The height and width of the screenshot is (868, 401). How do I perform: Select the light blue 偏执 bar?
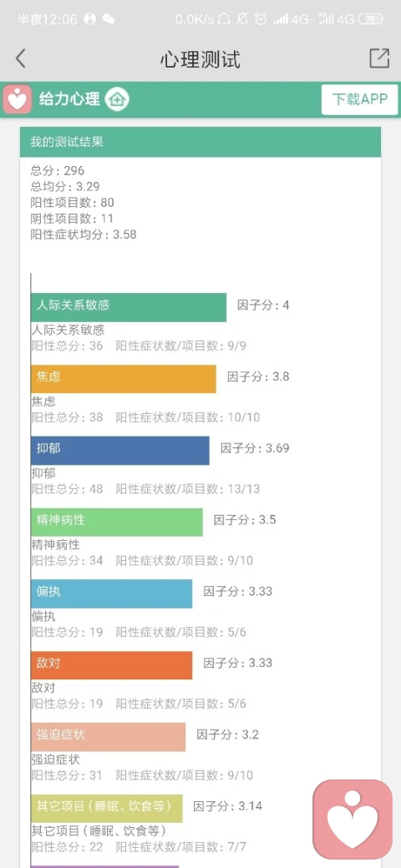point(111,593)
